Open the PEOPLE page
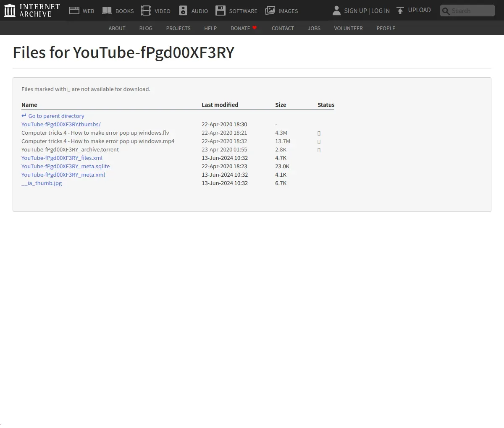 click(x=386, y=28)
